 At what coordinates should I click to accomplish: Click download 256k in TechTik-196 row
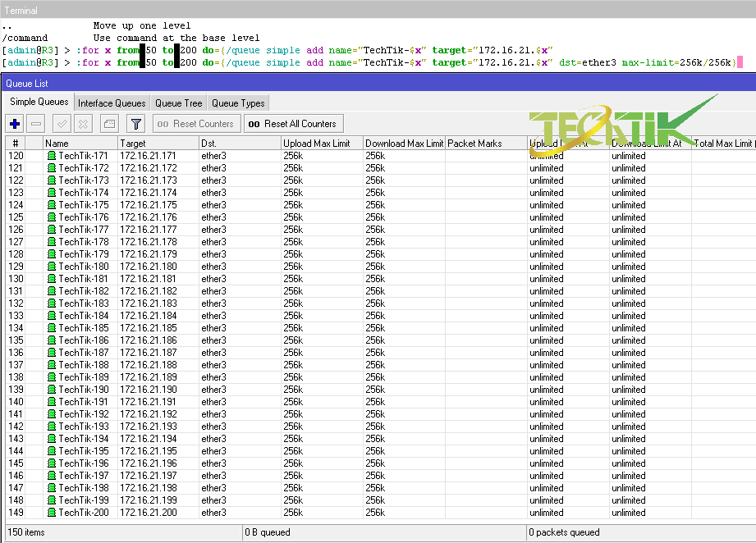[x=375, y=463]
